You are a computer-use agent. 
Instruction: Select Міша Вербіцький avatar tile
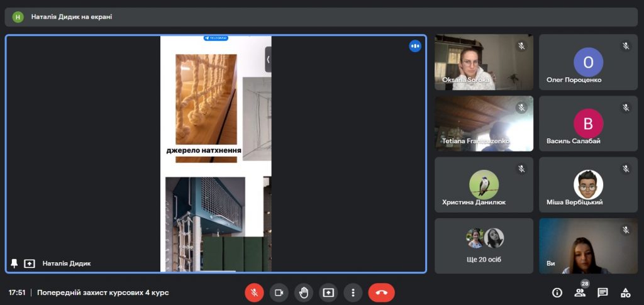(588, 184)
